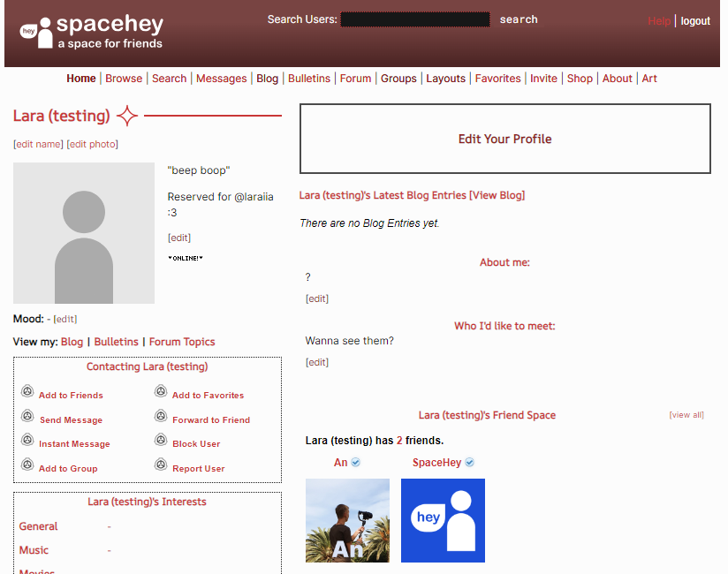Click the Send Message link

pos(71,420)
